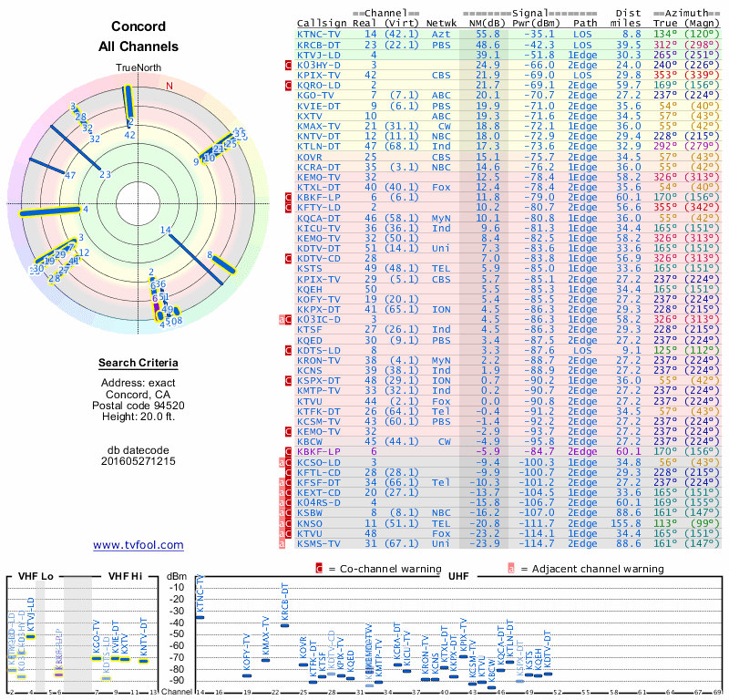Click the pink 'a' icon in the adjacent channel legend

(x=511, y=569)
